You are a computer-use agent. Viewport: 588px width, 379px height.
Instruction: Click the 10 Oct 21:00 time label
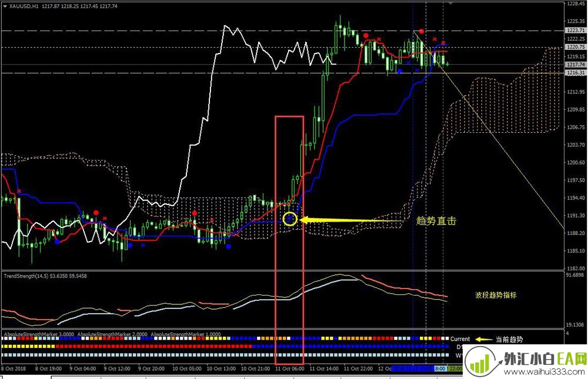tap(255, 368)
